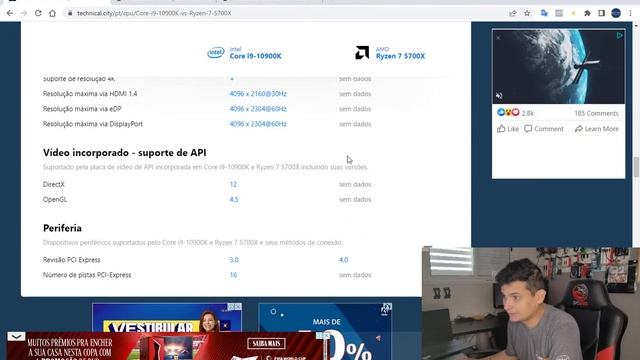View site security lock info

pyautogui.click(x=70, y=13)
